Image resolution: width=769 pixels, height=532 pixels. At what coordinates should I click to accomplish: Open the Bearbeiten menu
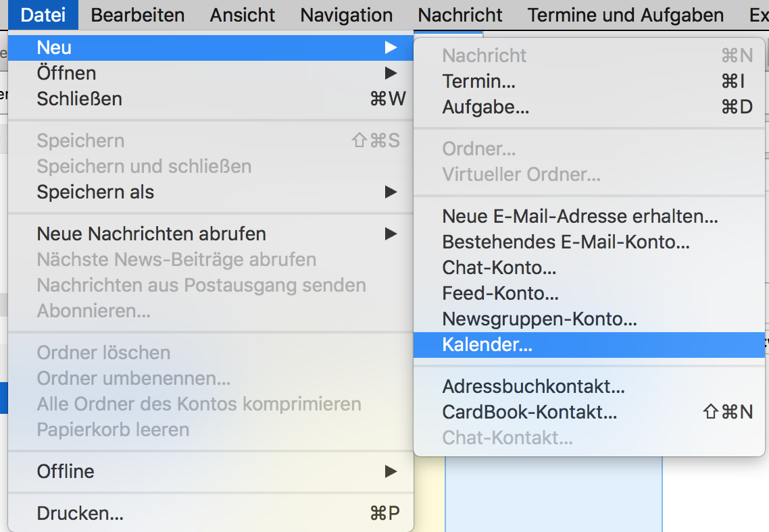pos(137,15)
